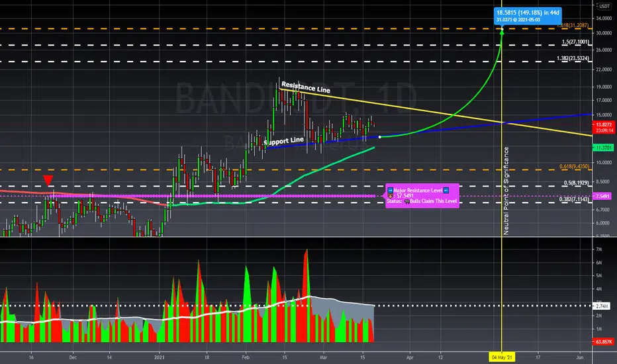Viewport: 617px width, 364px height.
Task: Select the 1.618(31.2087) Fibonacci level label
Action: (573, 25)
